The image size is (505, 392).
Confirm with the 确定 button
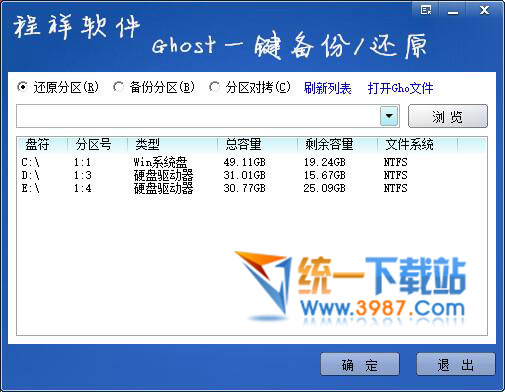click(x=360, y=364)
